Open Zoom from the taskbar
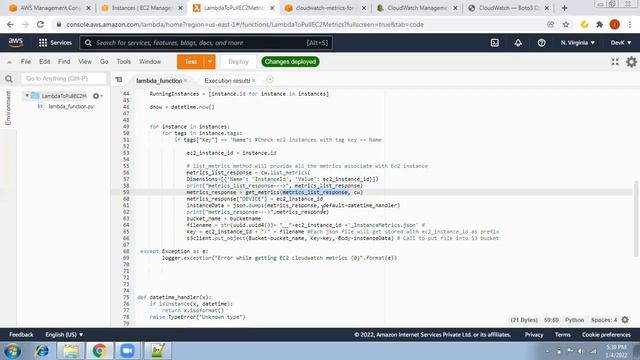 click(127, 351)
